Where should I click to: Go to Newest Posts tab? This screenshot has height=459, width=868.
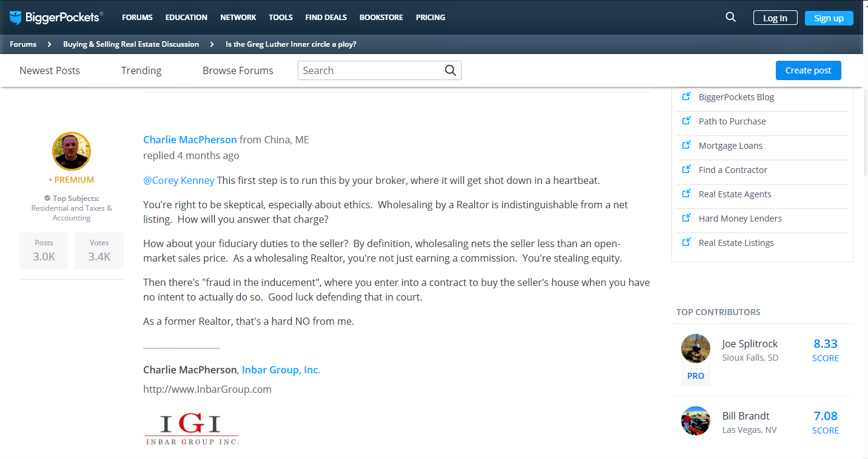pyautogui.click(x=50, y=70)
